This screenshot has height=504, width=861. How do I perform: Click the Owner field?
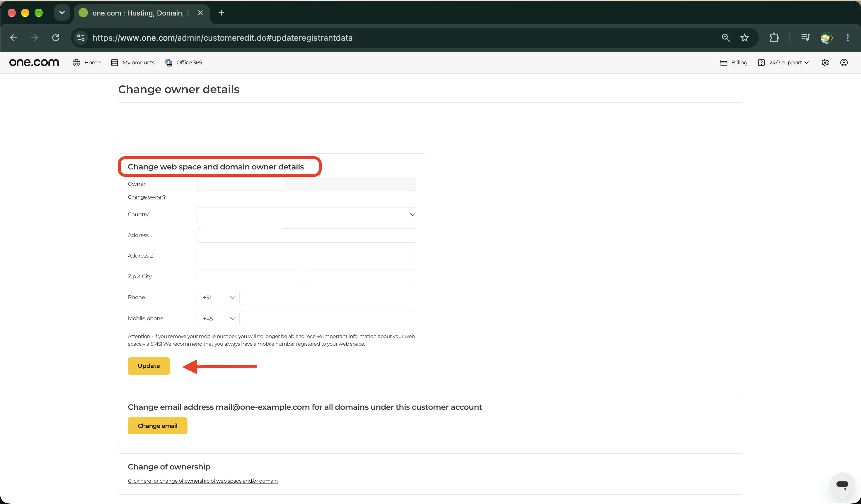[x=306, y=184]
